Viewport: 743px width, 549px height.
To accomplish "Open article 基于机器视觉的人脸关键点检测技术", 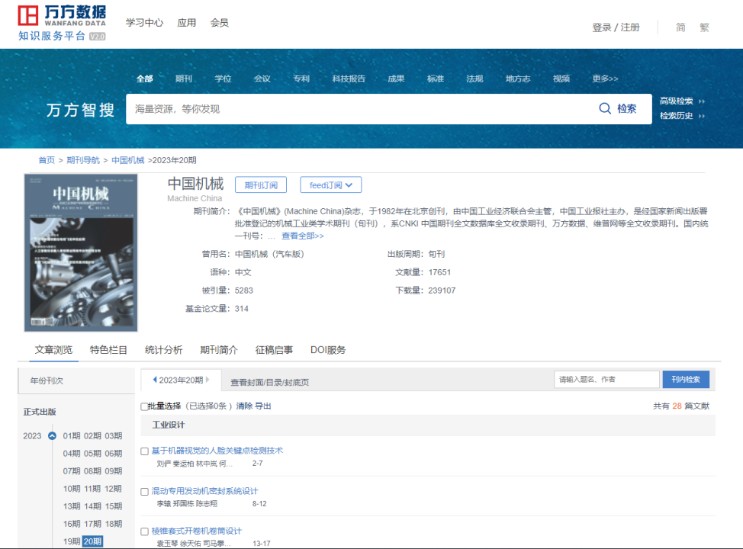I will tap(217, 450).
